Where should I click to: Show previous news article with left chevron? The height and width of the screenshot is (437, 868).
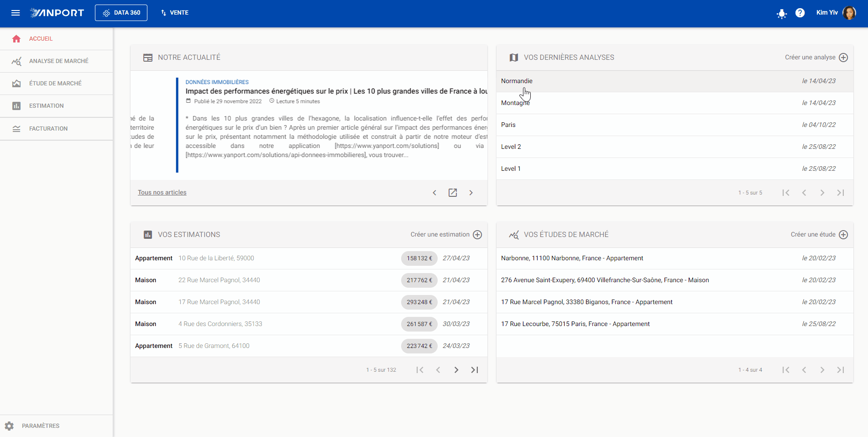[434, 193]
